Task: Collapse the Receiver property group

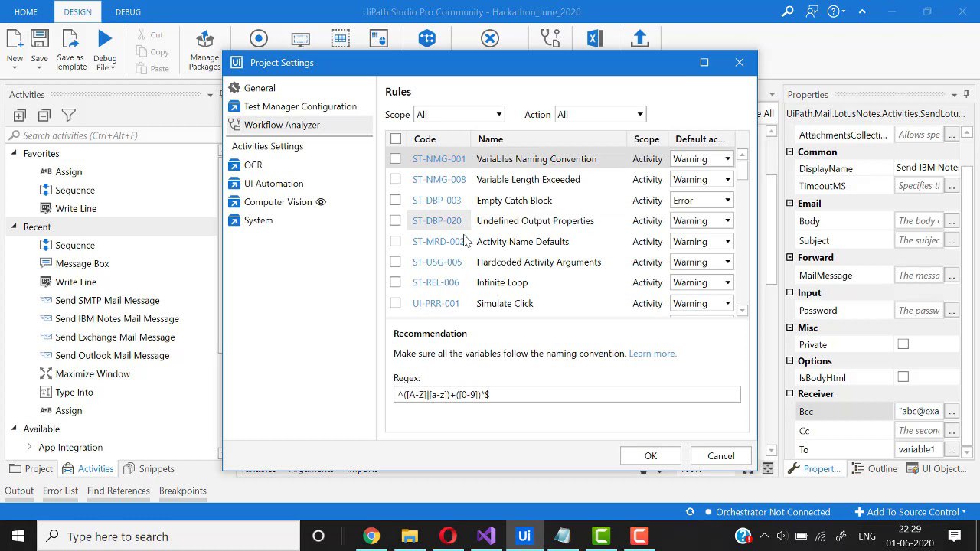Action: (790, 393)
